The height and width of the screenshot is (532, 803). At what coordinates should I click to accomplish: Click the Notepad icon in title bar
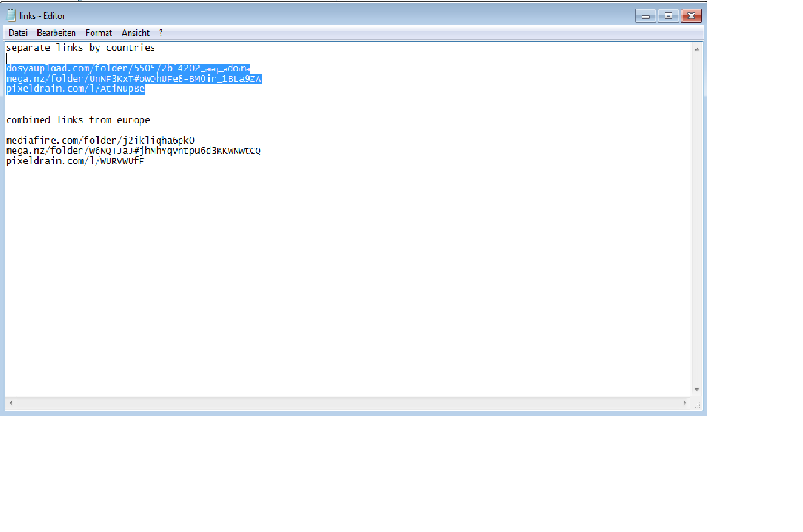(12, 15)
